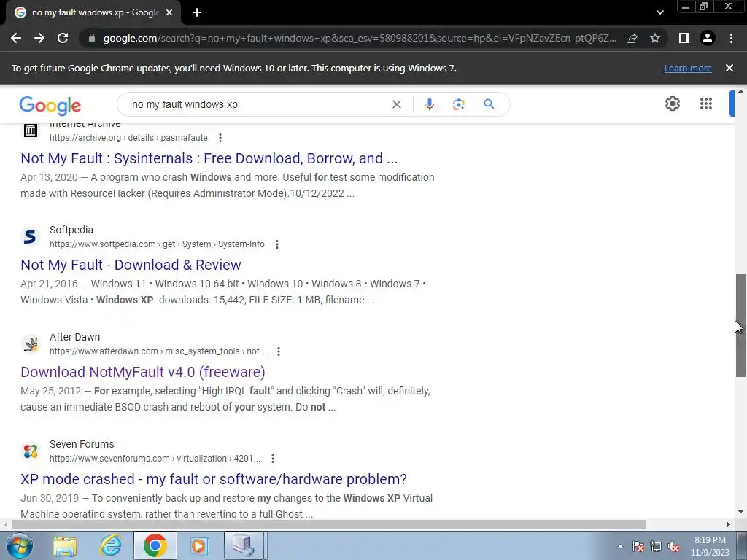Click the horizontal scrollbar right arrow
The width and height of the screenshot is (747, 560).
(729, 525)
